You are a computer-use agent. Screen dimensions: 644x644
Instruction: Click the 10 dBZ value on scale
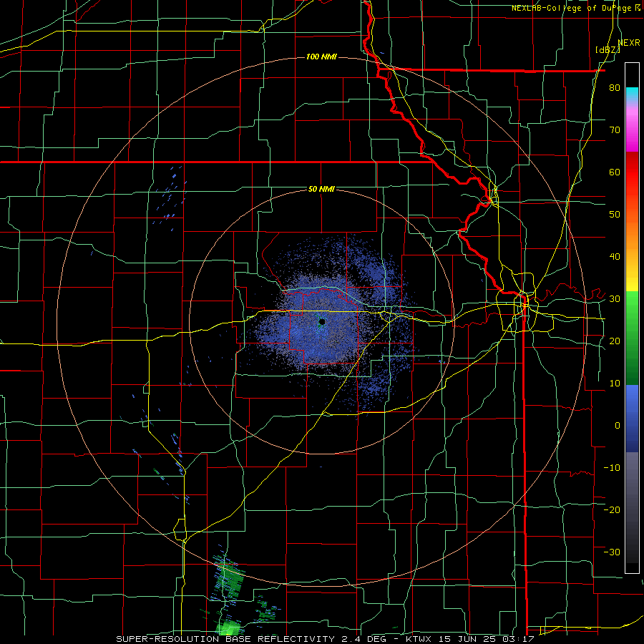(615, 384)
